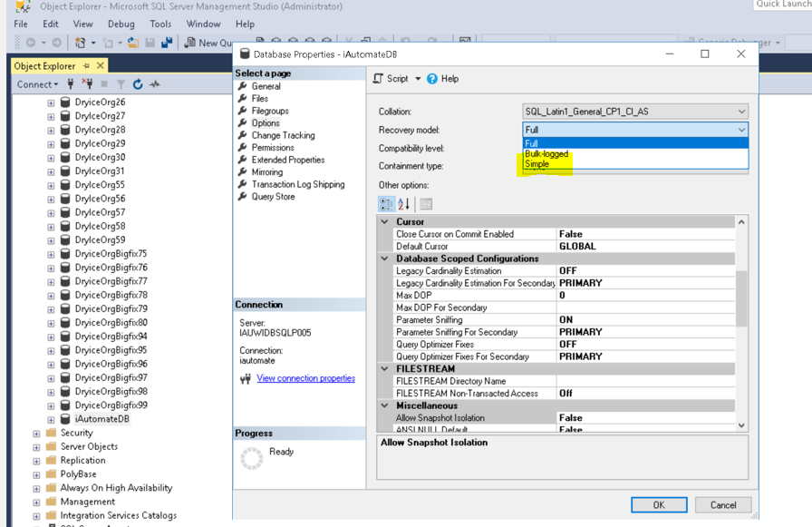812x527 pixels.
Task: Select Simple in the Recovery model list
Action: click(536, 164)
